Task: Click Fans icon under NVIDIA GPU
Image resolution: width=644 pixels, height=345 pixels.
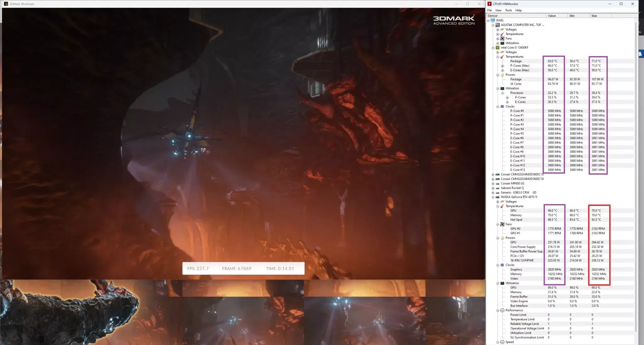Action: 502,224
